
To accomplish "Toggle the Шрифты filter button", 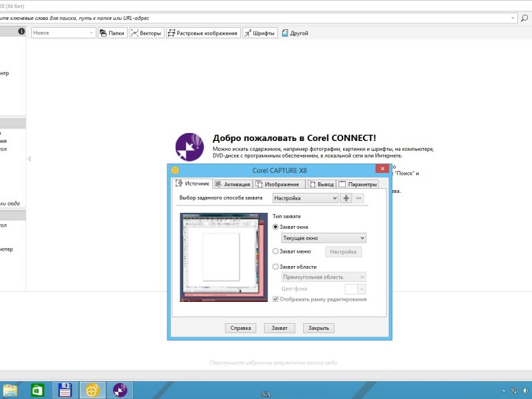I will pos(260,33).
